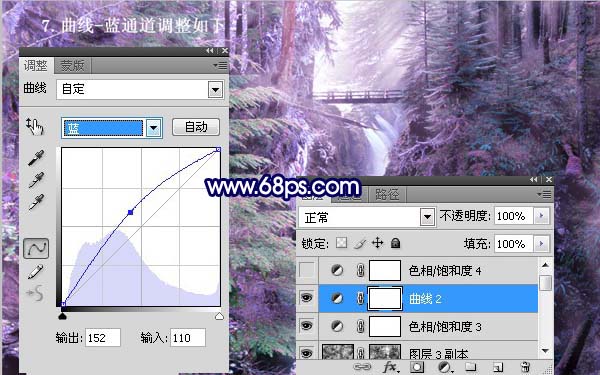Hide the 曲线 2 layer

coord(307,298)
